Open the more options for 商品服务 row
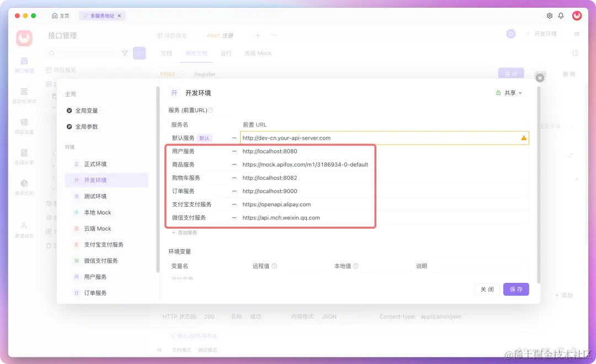The image size is (596, 364). (234, 164)
